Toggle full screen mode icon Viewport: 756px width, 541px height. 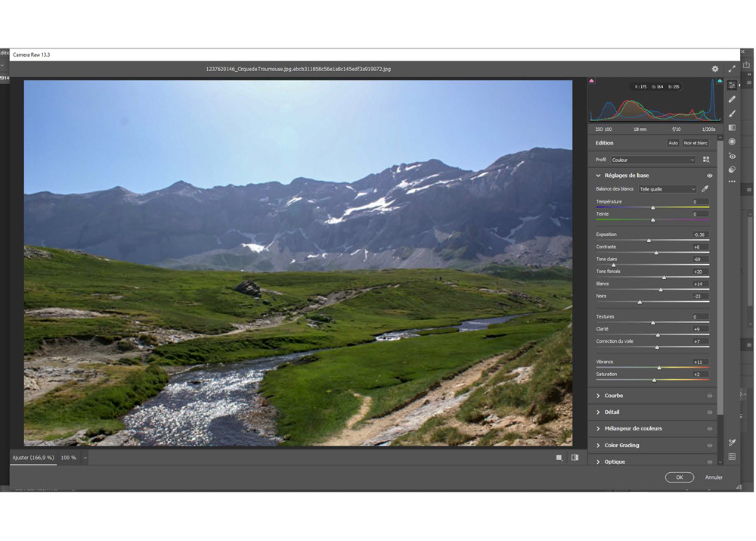732,69
